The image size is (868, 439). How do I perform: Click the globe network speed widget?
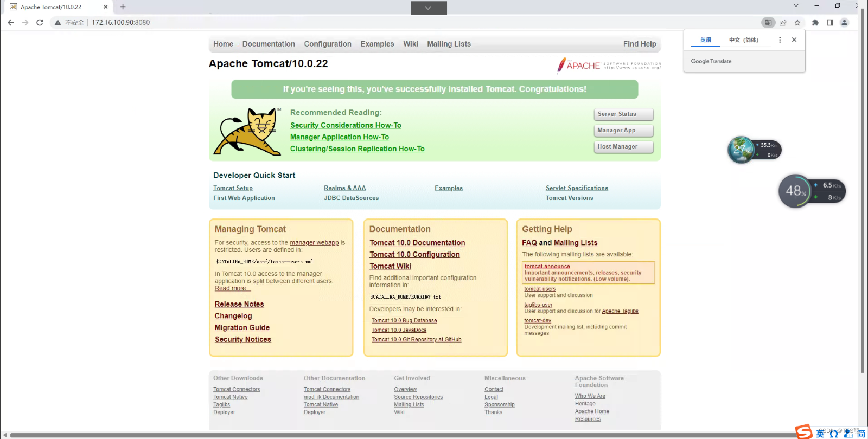pyautogui.click(x=754, y=150)
